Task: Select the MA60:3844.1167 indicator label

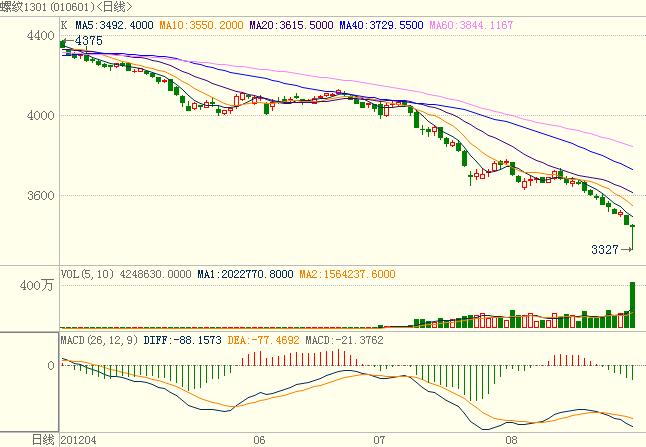Action: (471, 25)
